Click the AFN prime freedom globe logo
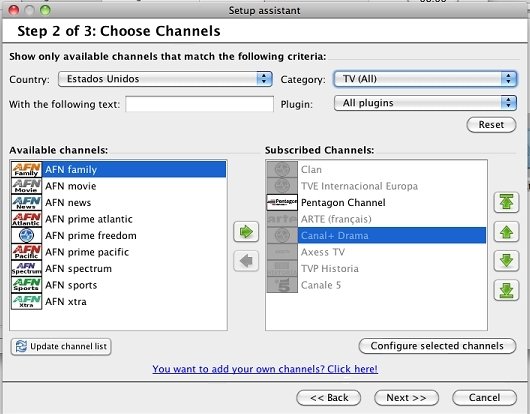 (x=26, y=236)
